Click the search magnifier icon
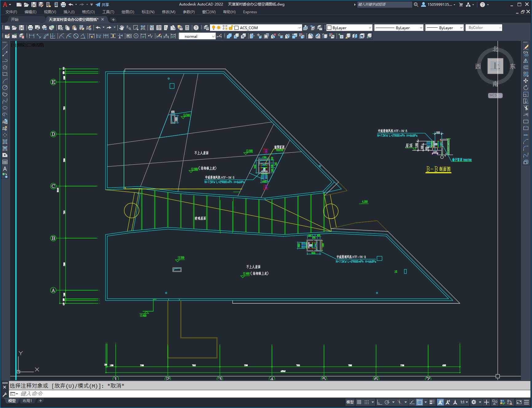The height and width of the screenshot is (408, 532). coord(416,5)
